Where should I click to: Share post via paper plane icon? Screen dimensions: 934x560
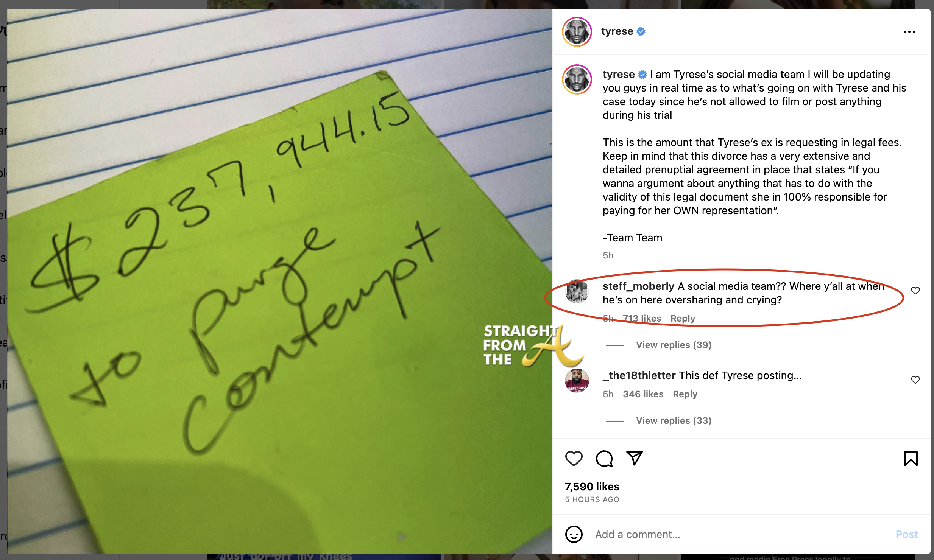(635, 458)
